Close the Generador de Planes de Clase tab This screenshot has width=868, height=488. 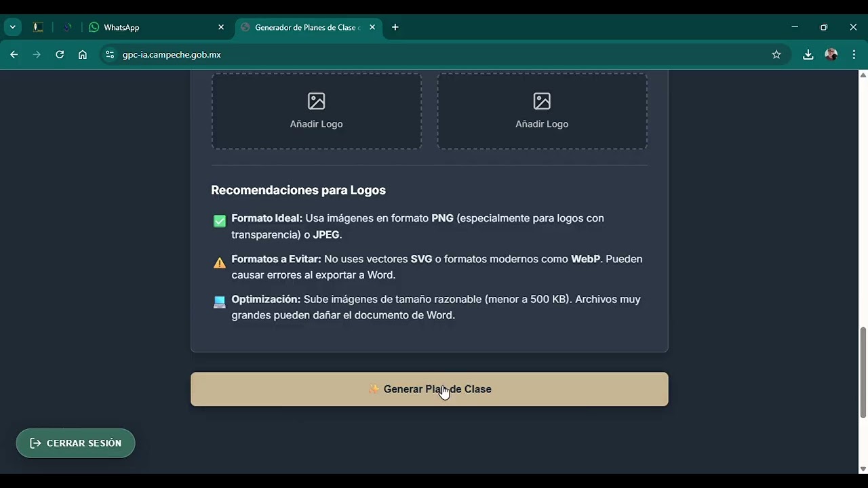tap(372, 27)
